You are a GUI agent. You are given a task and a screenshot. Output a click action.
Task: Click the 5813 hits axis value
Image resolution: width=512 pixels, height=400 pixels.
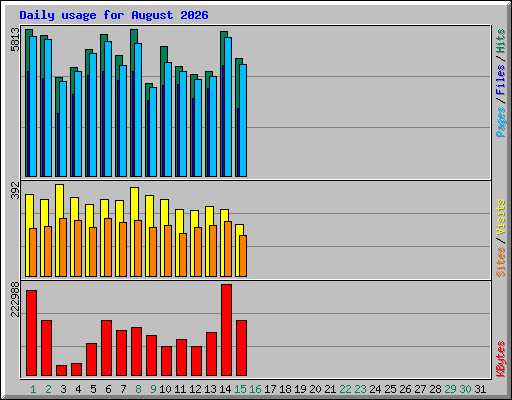click(x=15, y=40)
